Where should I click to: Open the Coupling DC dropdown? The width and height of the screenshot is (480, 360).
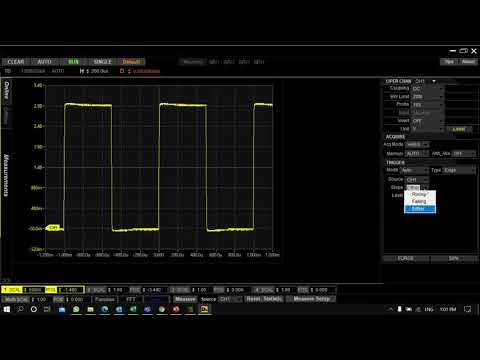(428, 88)
